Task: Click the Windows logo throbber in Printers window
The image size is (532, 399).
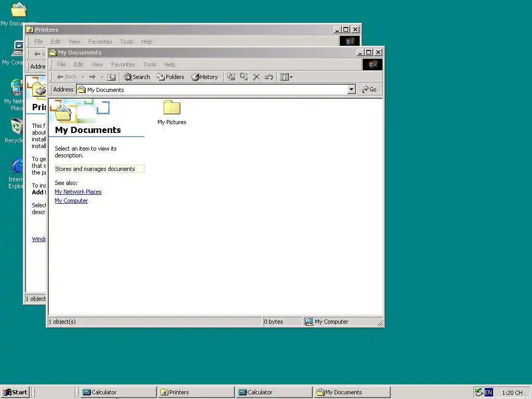Action: (350, 41)
